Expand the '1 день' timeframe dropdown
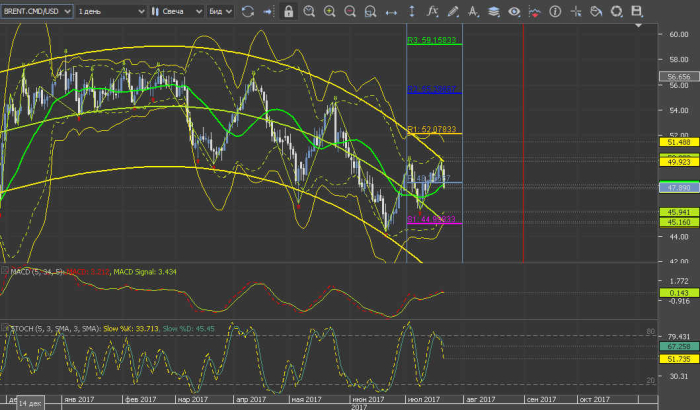700x410 pixels. (x=110, y=11)
